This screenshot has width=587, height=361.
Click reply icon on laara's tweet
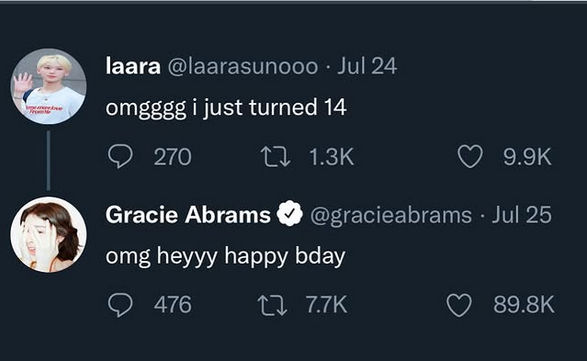click(x=120, y=157)
